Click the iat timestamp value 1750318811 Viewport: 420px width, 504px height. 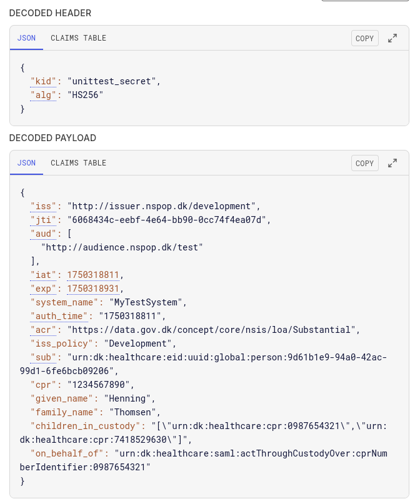point(92,275)
